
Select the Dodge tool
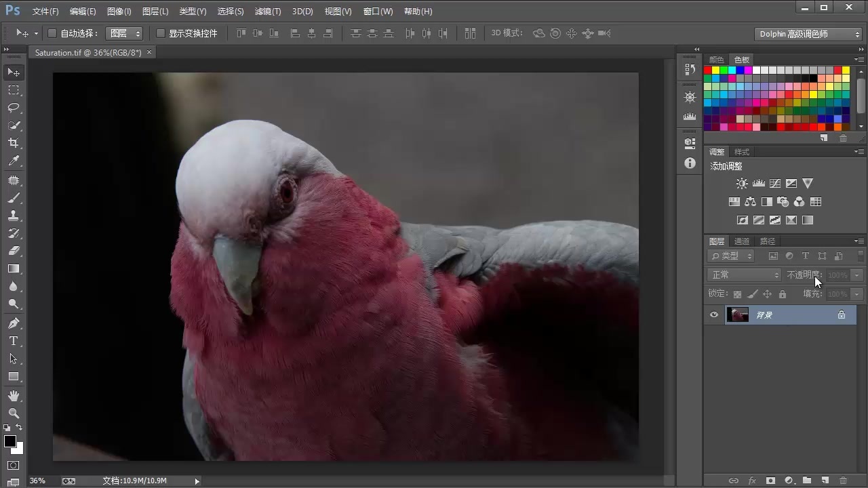(14, 304)
